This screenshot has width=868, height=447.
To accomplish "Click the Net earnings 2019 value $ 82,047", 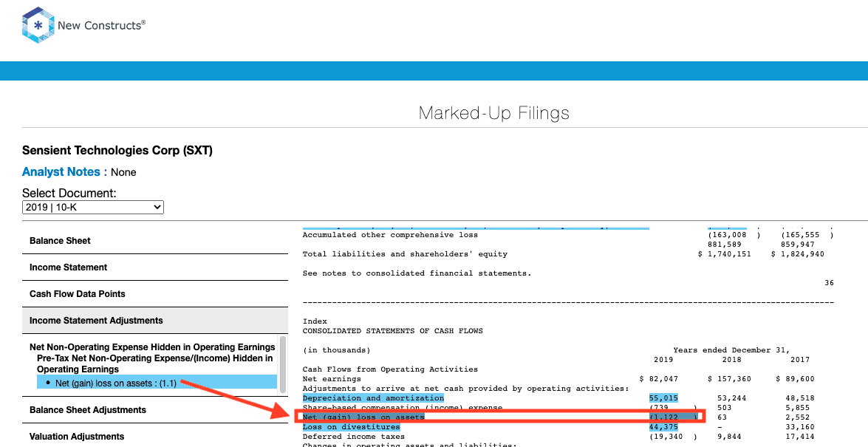I will point(658,379).
